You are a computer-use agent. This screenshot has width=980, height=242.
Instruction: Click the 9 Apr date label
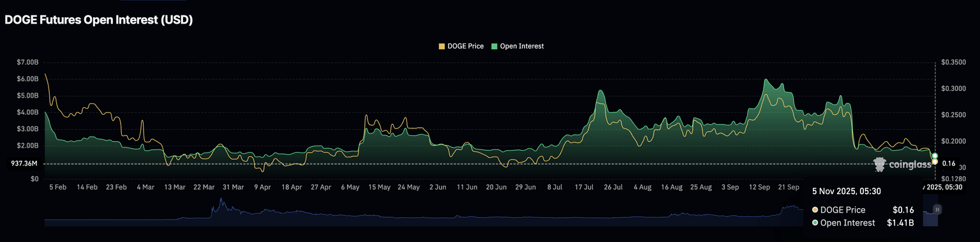[262, 188]
